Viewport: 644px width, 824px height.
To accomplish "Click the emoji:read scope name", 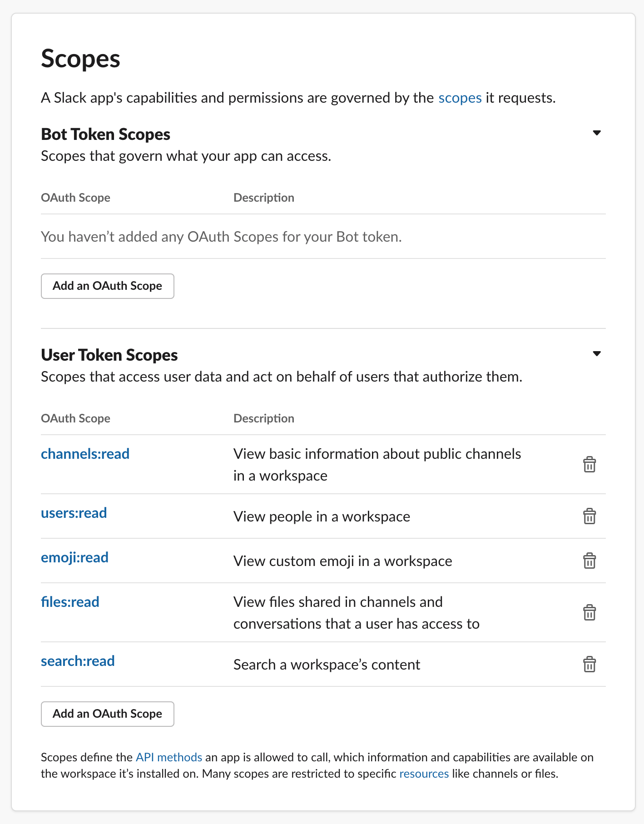I will pos(75,557).
